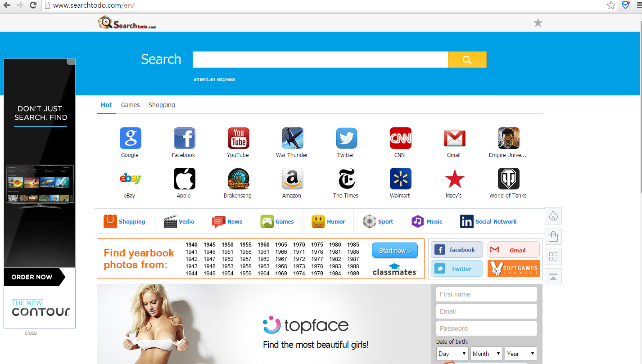Open the Gmail envelope icon in the Hot grid
Viewport: 642px width, 364px height.
(x=455, y=138)
